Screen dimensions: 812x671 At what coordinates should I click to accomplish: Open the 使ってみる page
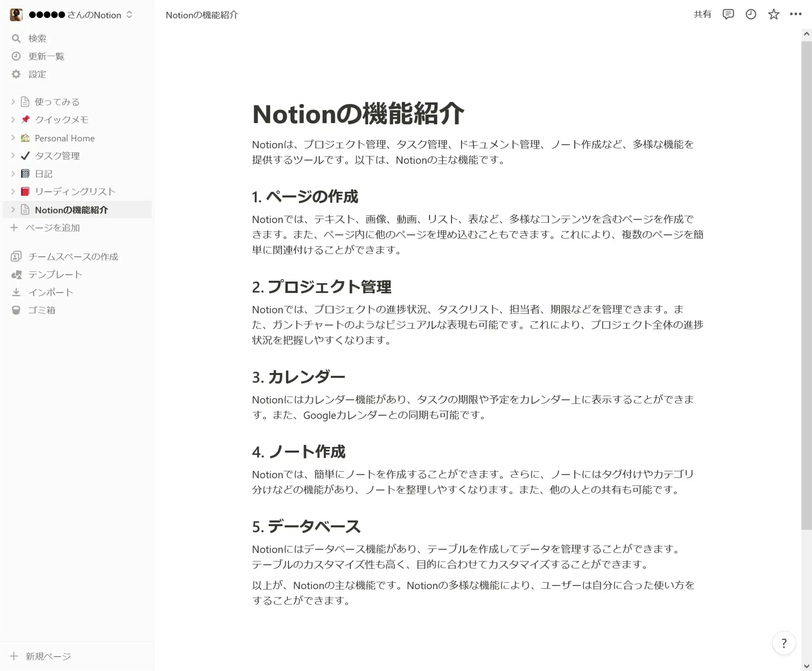pos(57,102)
